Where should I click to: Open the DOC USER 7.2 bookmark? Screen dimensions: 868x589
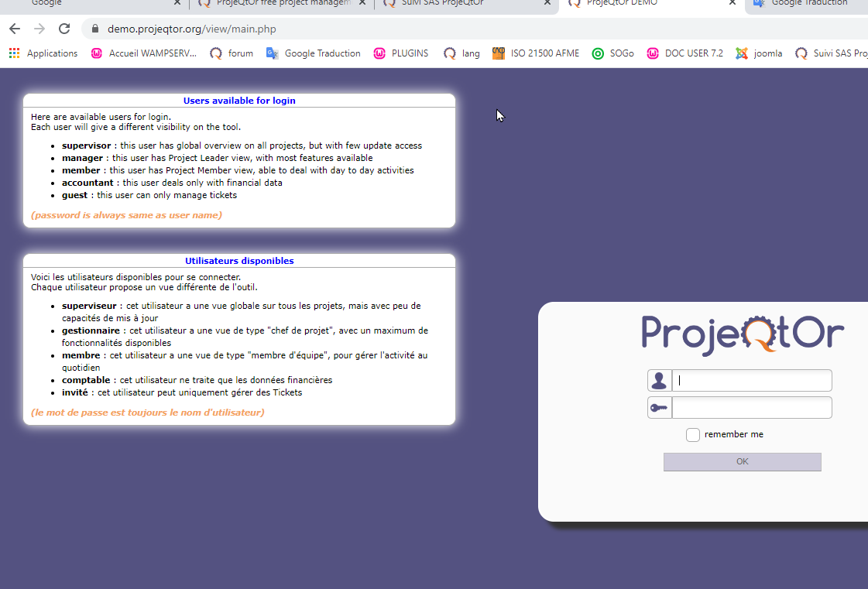pos(684,53)
